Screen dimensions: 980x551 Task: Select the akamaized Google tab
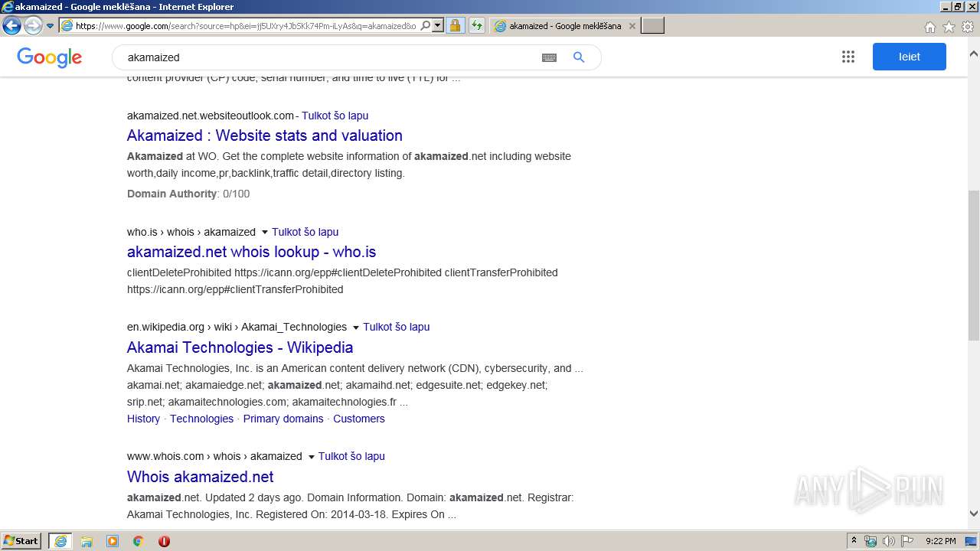point(564,26)
